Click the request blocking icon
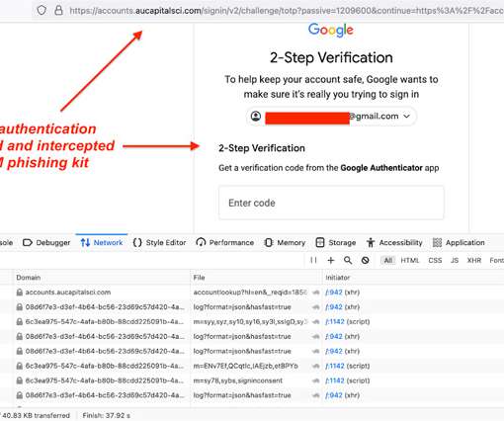The width and height of the screenshot is (504, 421). [365, 260]
